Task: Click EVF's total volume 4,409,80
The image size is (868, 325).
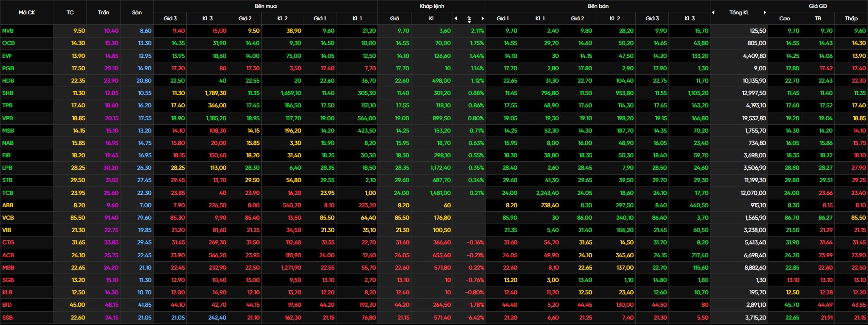Action: tap(754, 56)
